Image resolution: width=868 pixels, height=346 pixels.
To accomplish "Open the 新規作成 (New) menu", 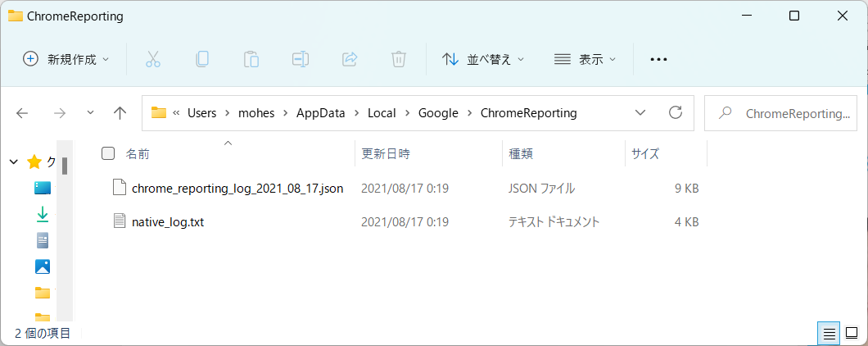I will click(66, 59).
